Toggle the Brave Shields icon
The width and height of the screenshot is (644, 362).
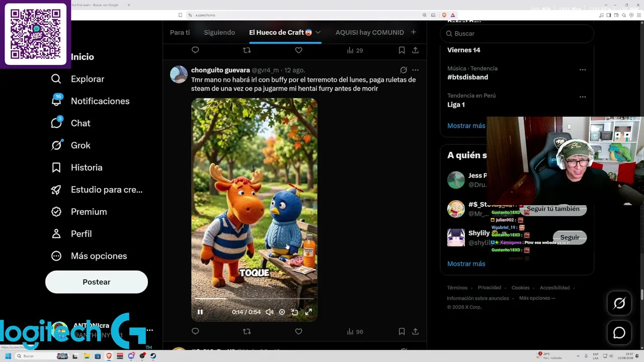(444, 15)
